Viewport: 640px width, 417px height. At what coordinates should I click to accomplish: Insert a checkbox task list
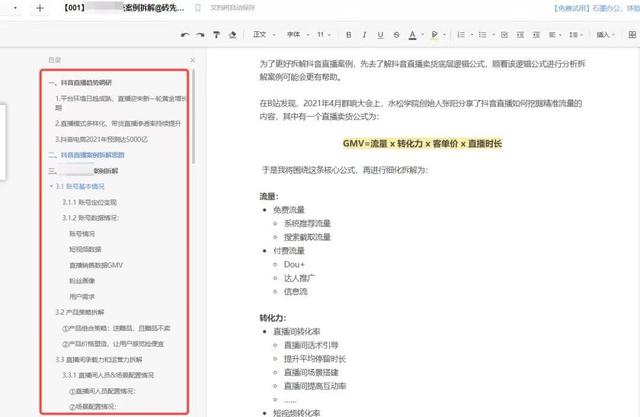point(504,35)
